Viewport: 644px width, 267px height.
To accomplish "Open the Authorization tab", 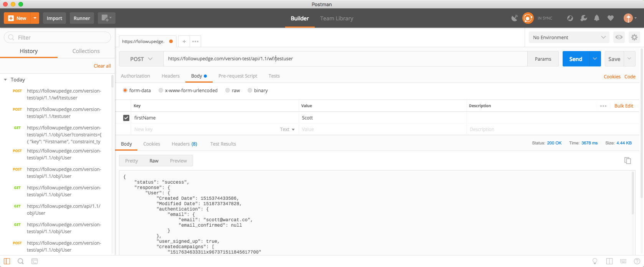I will (135, 76).
